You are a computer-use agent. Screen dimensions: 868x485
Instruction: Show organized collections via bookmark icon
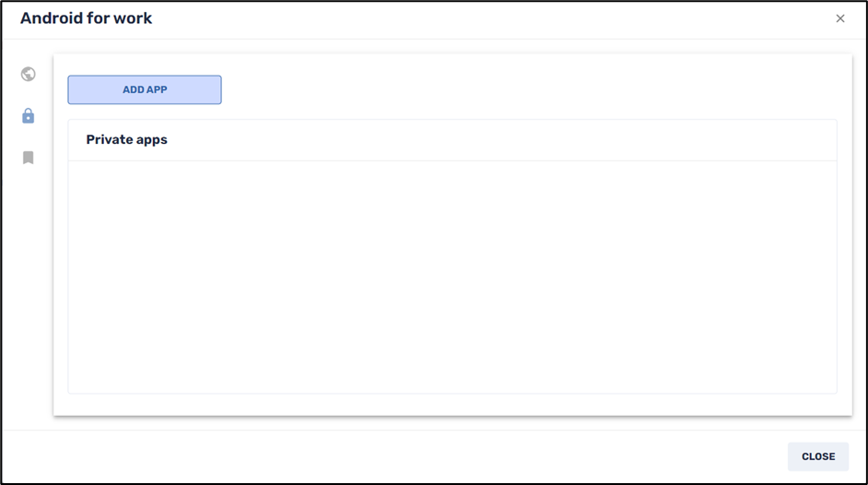[x=29, y=158]
